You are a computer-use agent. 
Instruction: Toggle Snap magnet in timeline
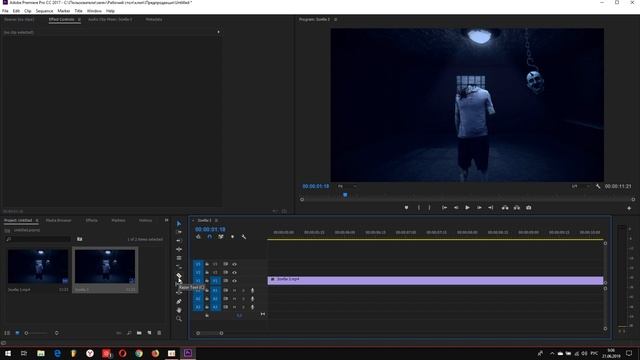point(209,237)
